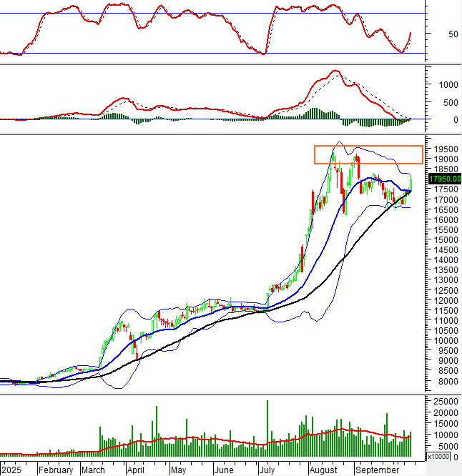Viewport: 462px width, 476px height.
Task: Click the 25000 volume axis label
Action: coord(443,402)
